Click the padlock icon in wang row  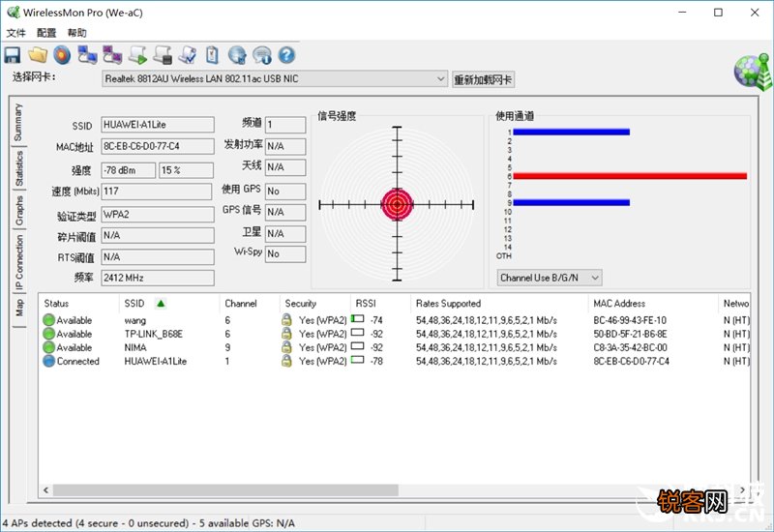pyautogui.click(x=286, y=319)
